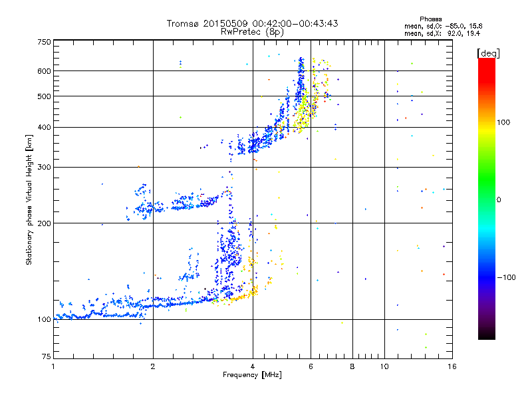Click the black bottom of the colorbar
This screenshot has height=399, width=532.
(487, 335)
